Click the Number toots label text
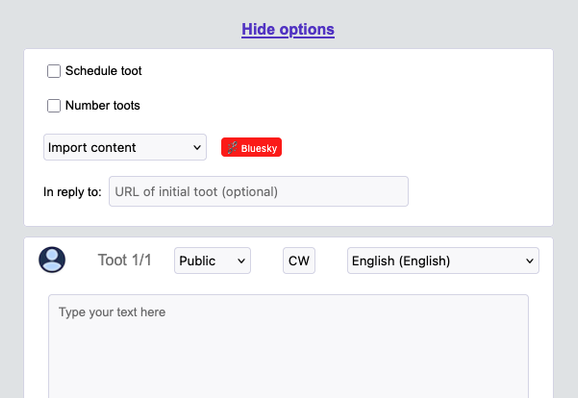Viewport: 578px width, 398px height. click(x=102, y=105)
